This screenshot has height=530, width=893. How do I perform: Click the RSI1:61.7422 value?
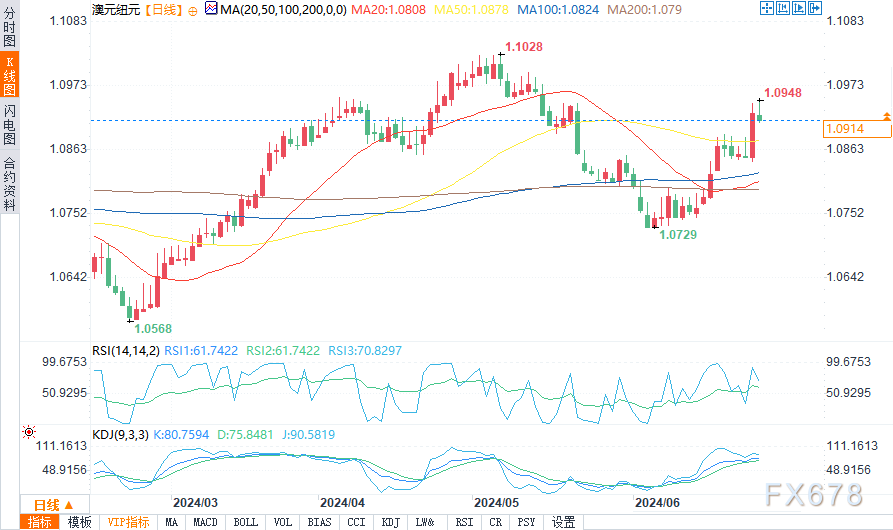tap(200, 351)
